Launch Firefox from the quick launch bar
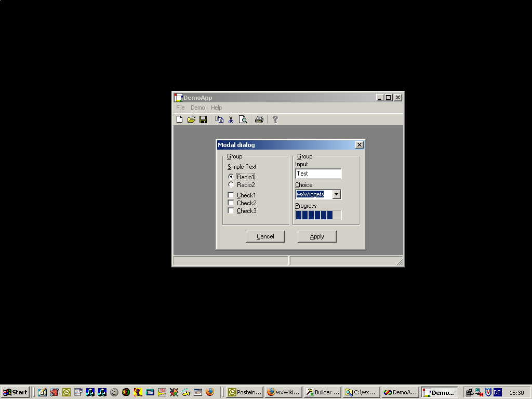This screenshot has height=399, width=532. 210,392
